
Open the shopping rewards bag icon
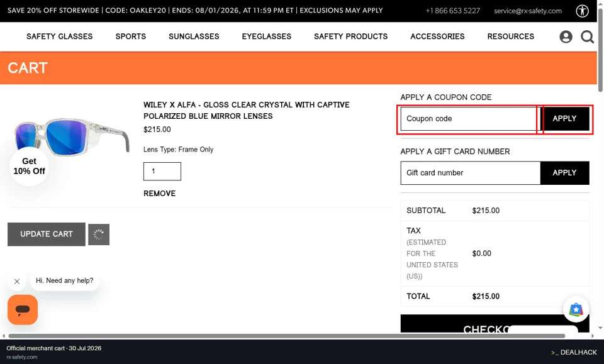coord(576,309)
